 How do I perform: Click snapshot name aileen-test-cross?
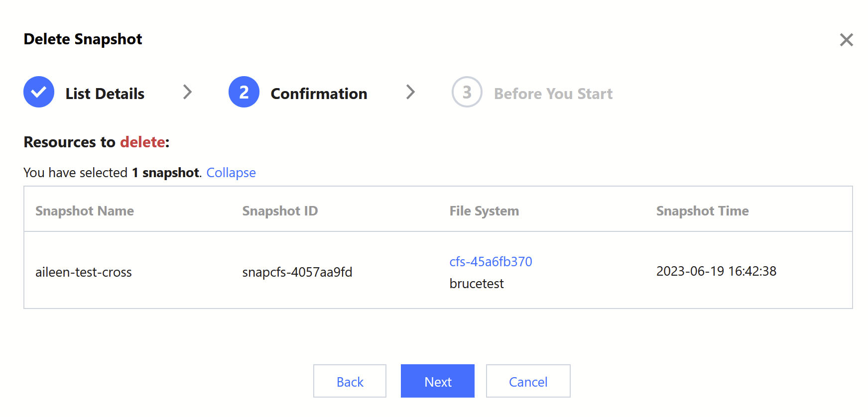tap(84, 272)
